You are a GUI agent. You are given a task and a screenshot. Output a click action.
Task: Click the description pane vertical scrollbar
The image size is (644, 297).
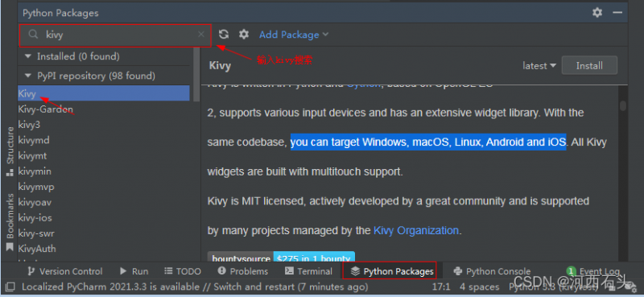click(x=623, y=106)
